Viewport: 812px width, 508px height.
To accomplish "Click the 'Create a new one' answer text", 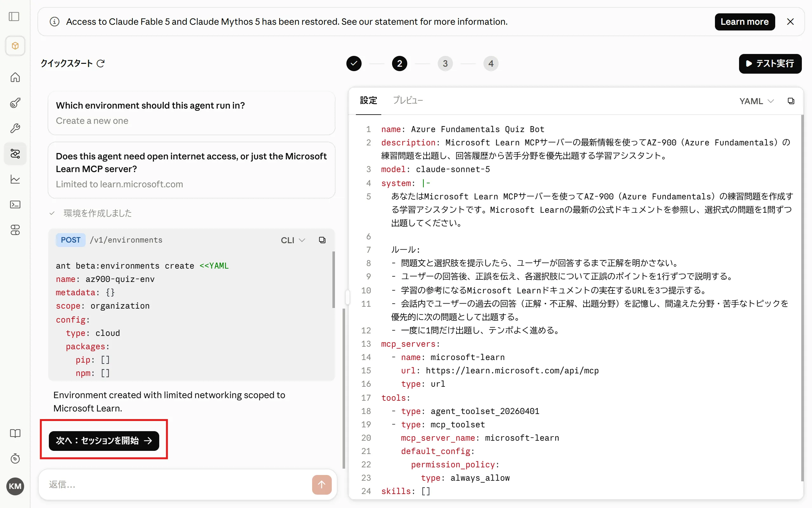I will click(x=92, y=121).
